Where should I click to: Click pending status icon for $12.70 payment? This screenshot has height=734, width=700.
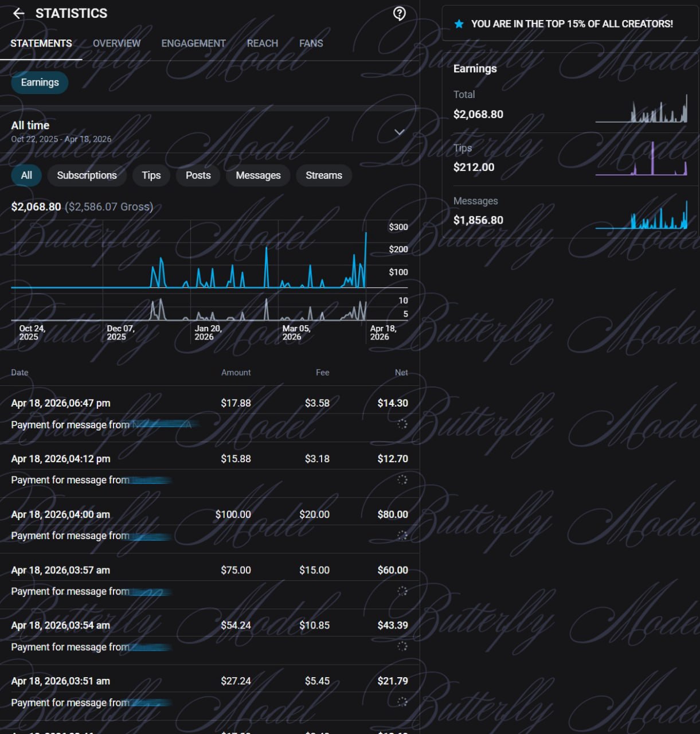point(402,479)
